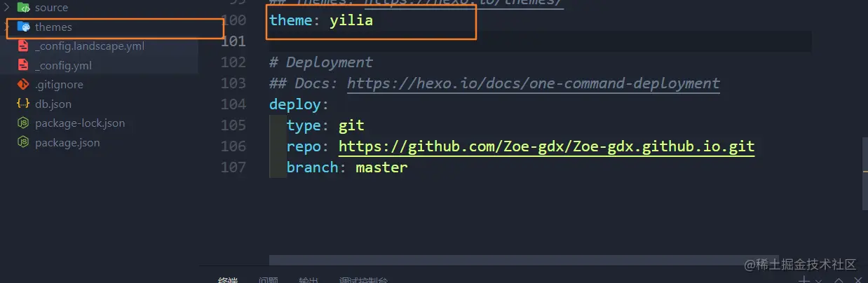Image resolution: width=868 pixels, height=283 pixels.
Task: Click the blue themes folder icon
Action: pyautogui.click(x=23, y=27)
